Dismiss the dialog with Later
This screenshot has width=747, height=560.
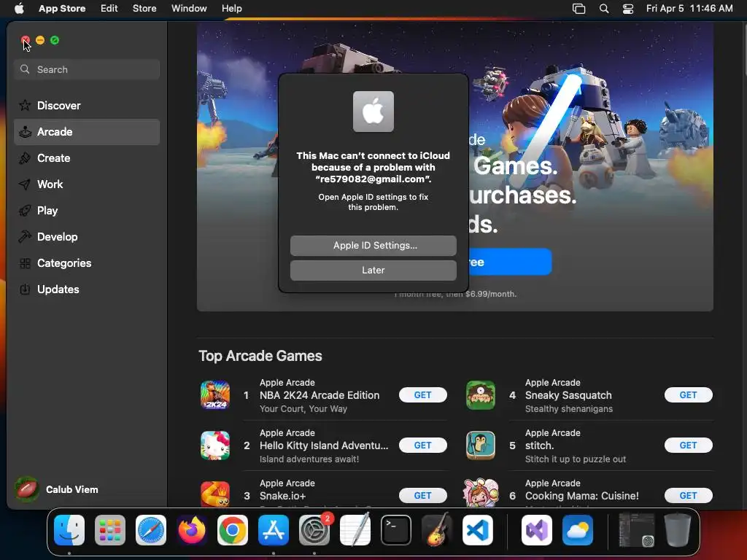click(373, 271)
